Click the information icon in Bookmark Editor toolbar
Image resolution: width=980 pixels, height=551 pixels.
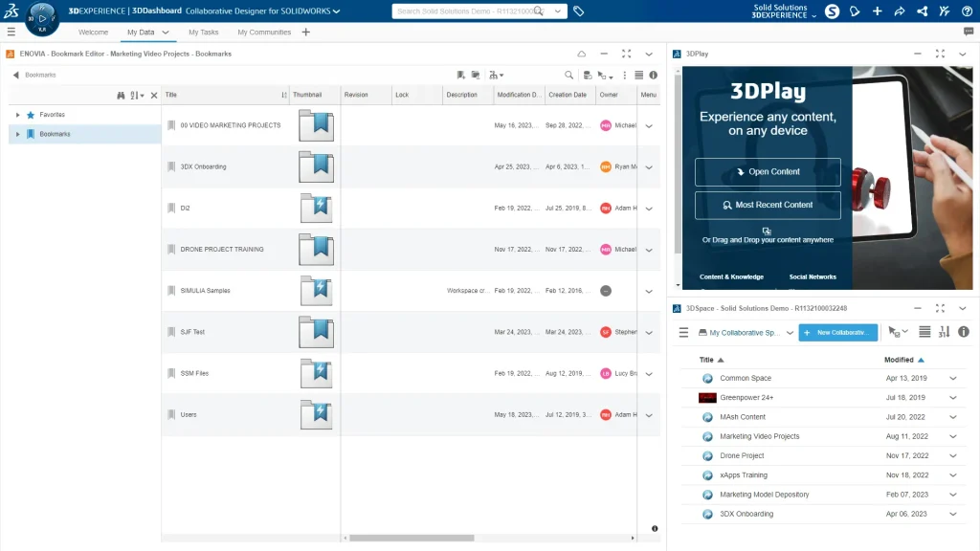(653, 75)
